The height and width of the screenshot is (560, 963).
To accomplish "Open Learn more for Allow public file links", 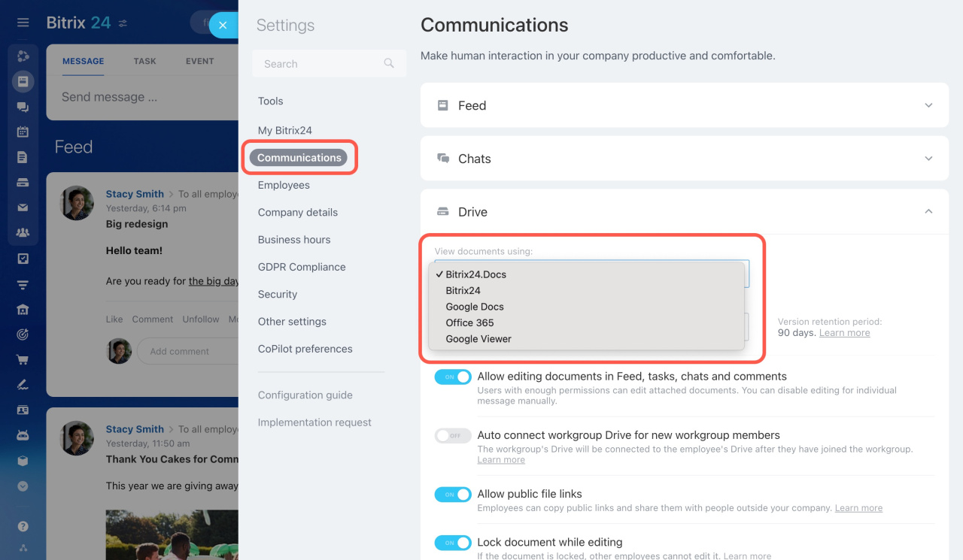I will coord(858,508).
